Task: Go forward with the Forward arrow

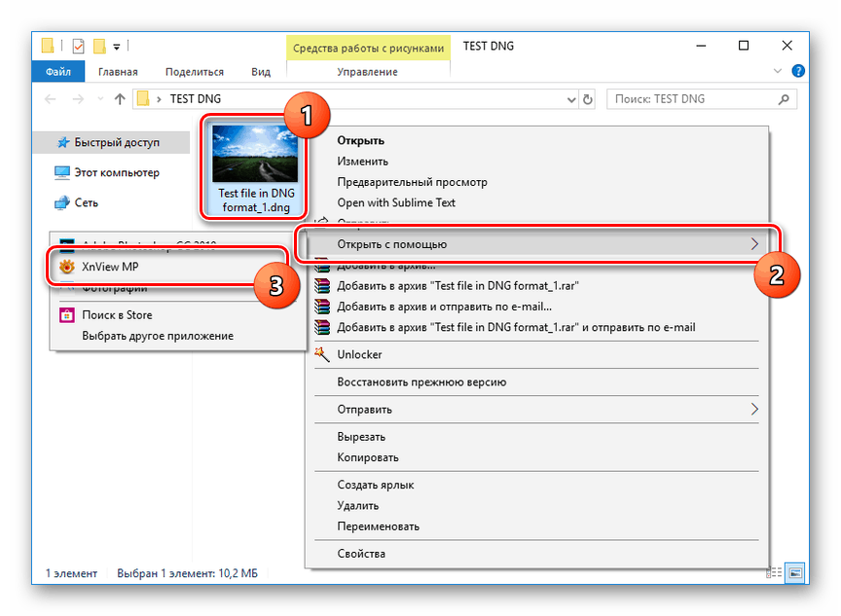Action: tap(78, 99)
